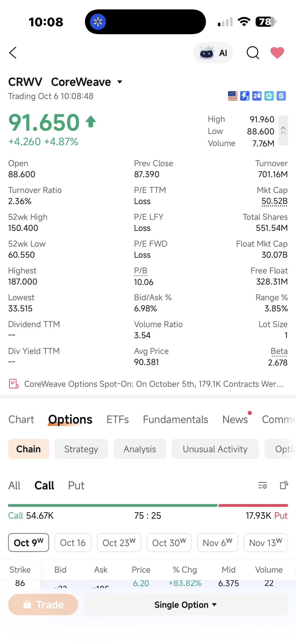Tap the blue 24-hour trading icon
The height and width of the screenshot is (644, 296).
tap(257, 96)
